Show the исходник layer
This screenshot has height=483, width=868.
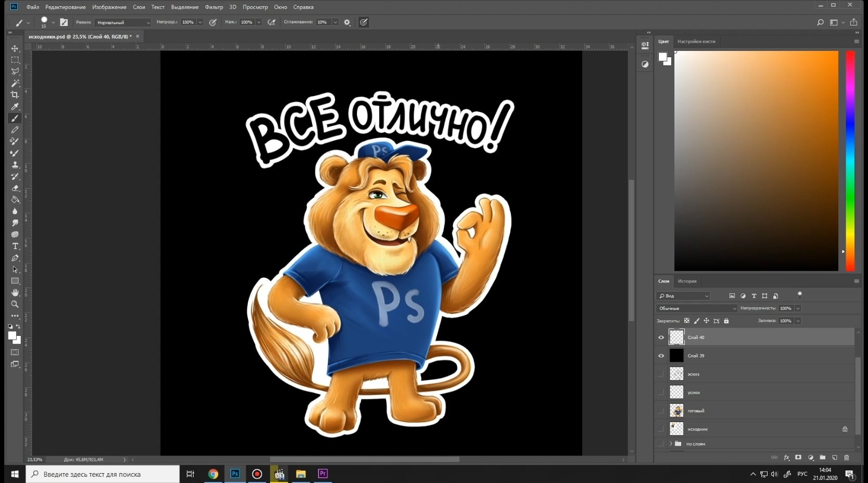click(661, 429)
